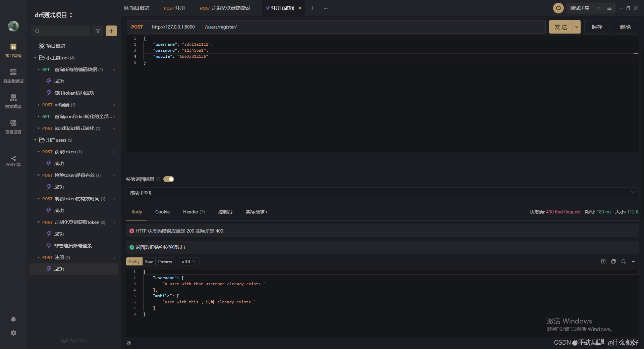Click the plus button to add new item
The height and width of the screenshot is (349, 644).
click(x=111, y=31)
